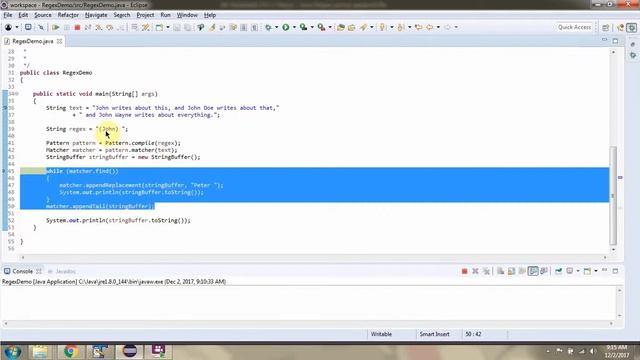640x360 pixels.
Task: Minimize the editor area
Action: tap(604, 40)
